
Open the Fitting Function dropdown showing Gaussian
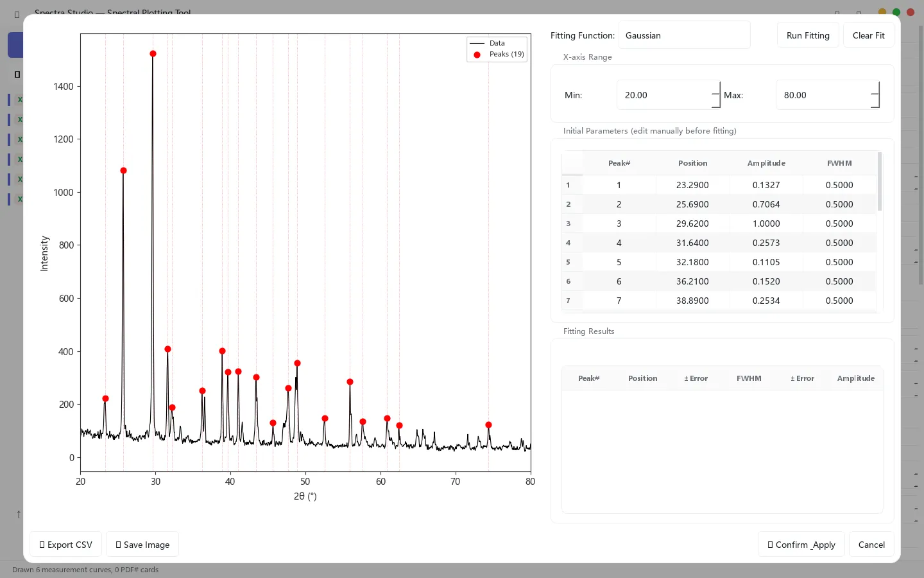pos(684,35)
